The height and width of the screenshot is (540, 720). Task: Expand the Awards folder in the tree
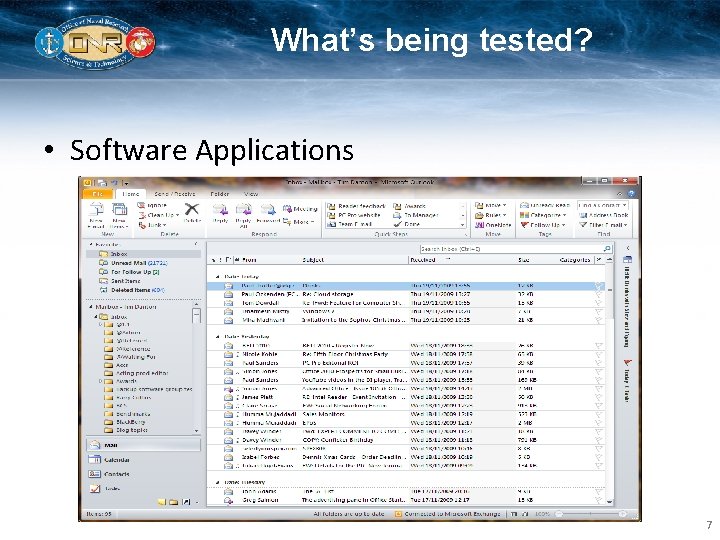(x=100, y=381)
